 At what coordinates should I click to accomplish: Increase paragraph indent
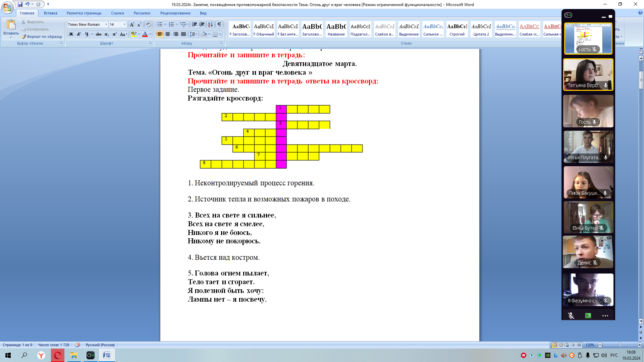coord(202,24)
